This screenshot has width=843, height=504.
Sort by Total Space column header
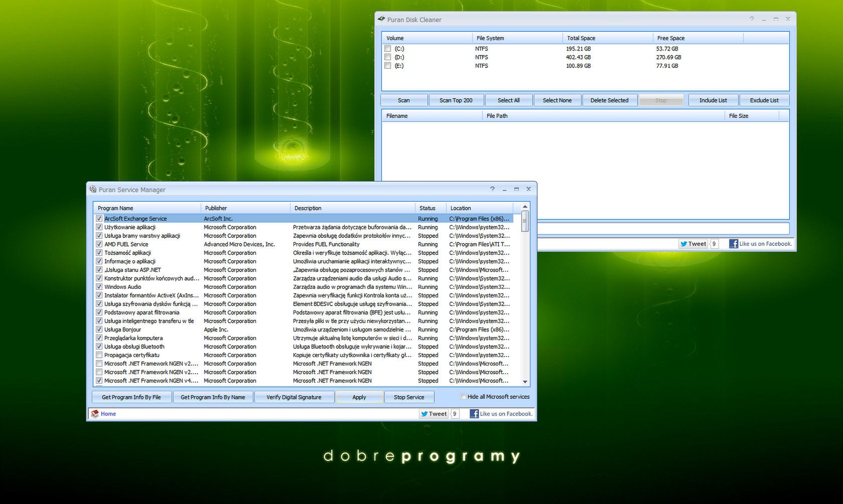608,38
